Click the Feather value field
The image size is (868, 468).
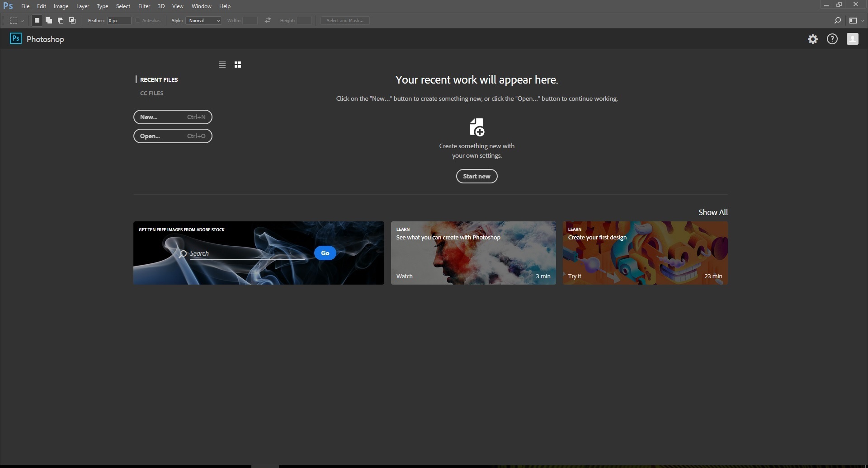(119, 20)
